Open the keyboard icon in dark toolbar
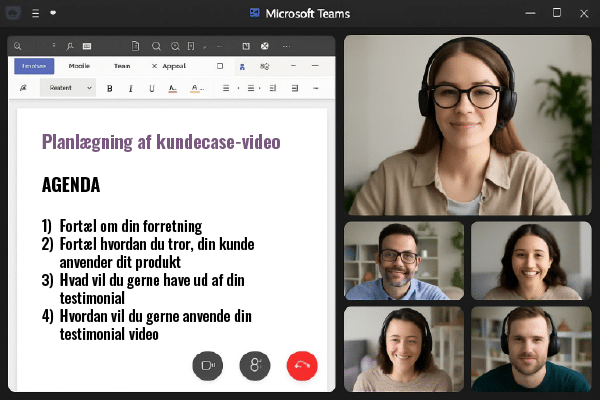Screen dimensions: 600x400 pos(87,46)
